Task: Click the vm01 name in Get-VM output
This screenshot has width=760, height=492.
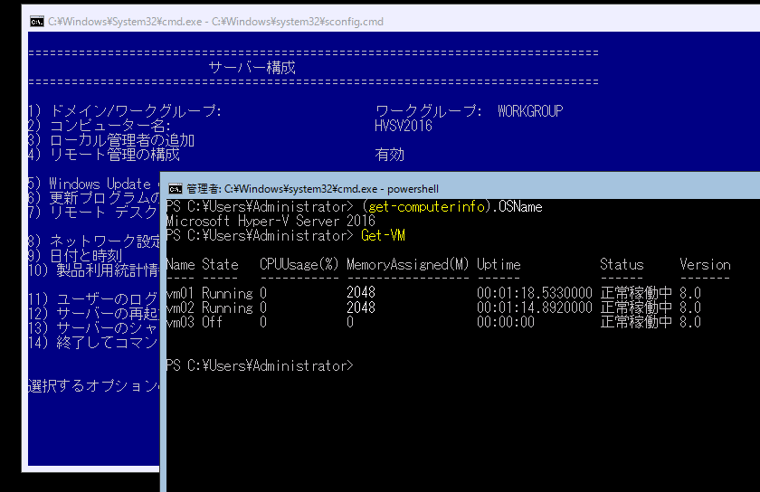Action: [x=180, y=293]
